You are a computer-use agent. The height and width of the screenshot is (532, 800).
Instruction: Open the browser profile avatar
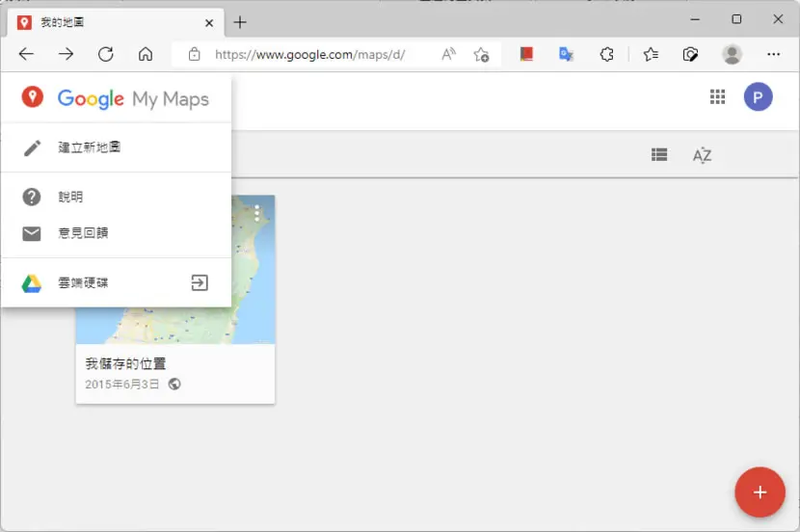[732, 54]
